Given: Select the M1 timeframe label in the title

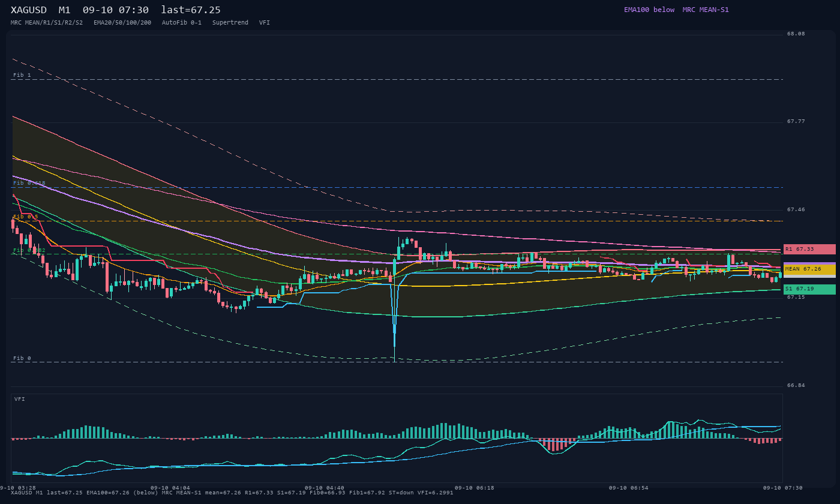Looking at the screenshot, I should (x=65, y=10).
